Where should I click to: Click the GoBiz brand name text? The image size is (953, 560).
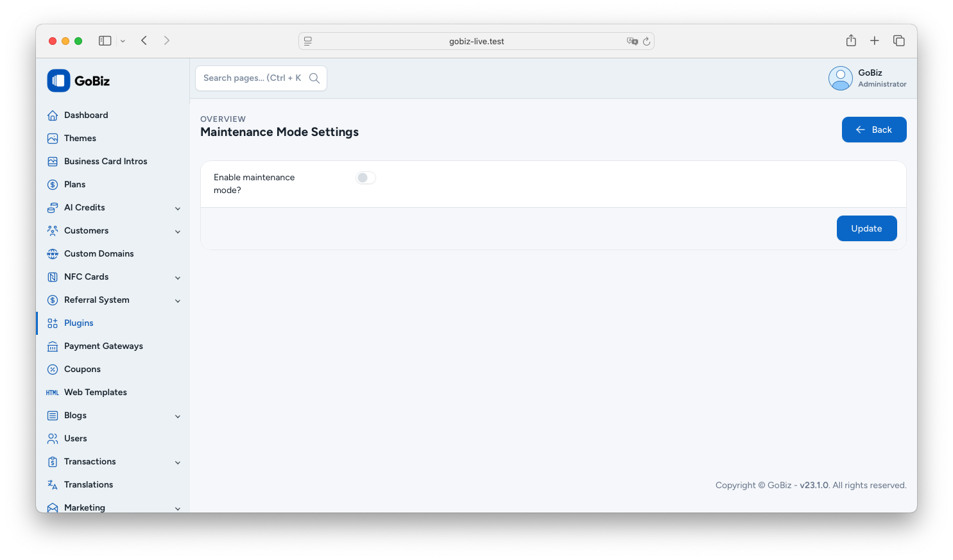click(92, 81)
